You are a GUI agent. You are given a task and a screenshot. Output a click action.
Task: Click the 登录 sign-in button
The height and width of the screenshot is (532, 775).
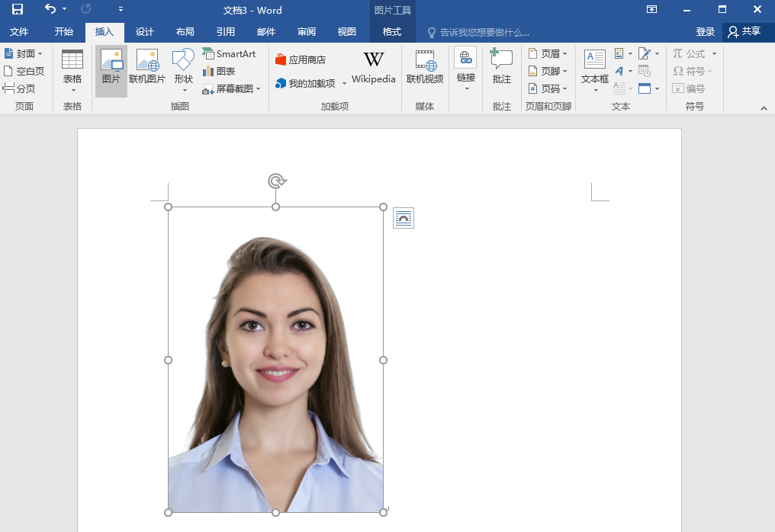(x=706, y=32)
